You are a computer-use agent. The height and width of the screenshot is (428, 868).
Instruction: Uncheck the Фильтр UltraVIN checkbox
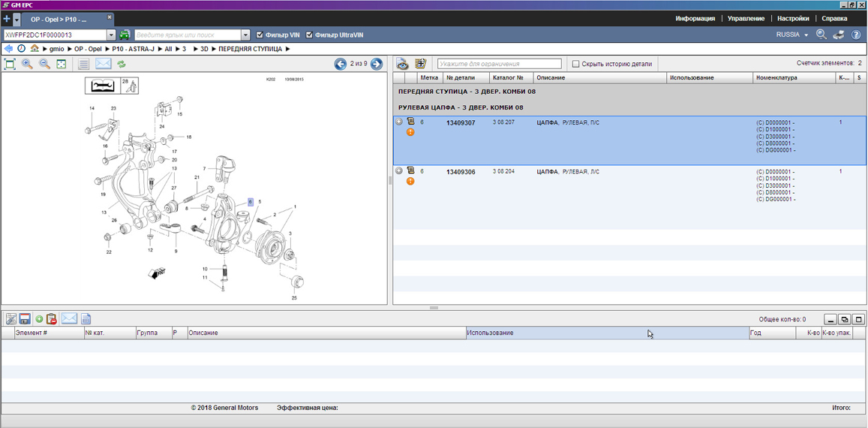click(x=309, y=35)
